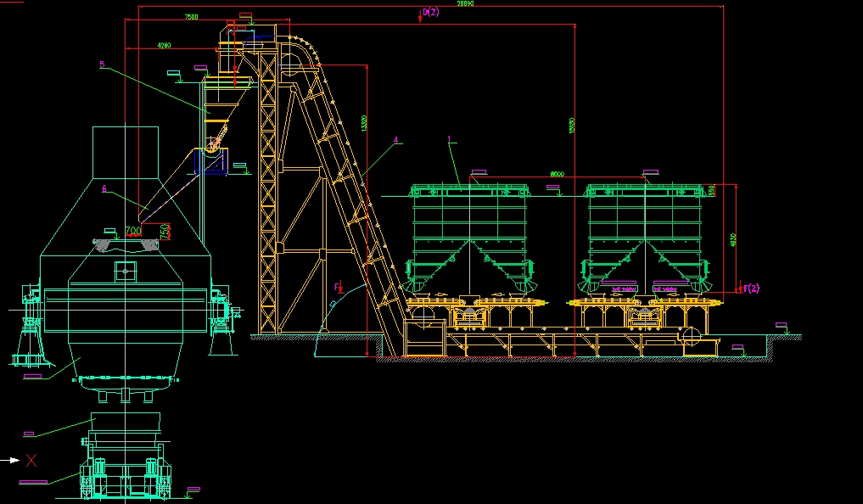Select callout number 4 label
863x504 pixels.
coord(395,139)
